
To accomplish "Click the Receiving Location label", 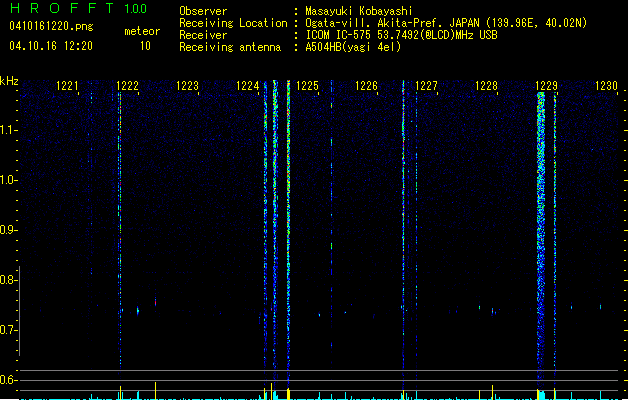I will 233,23.
